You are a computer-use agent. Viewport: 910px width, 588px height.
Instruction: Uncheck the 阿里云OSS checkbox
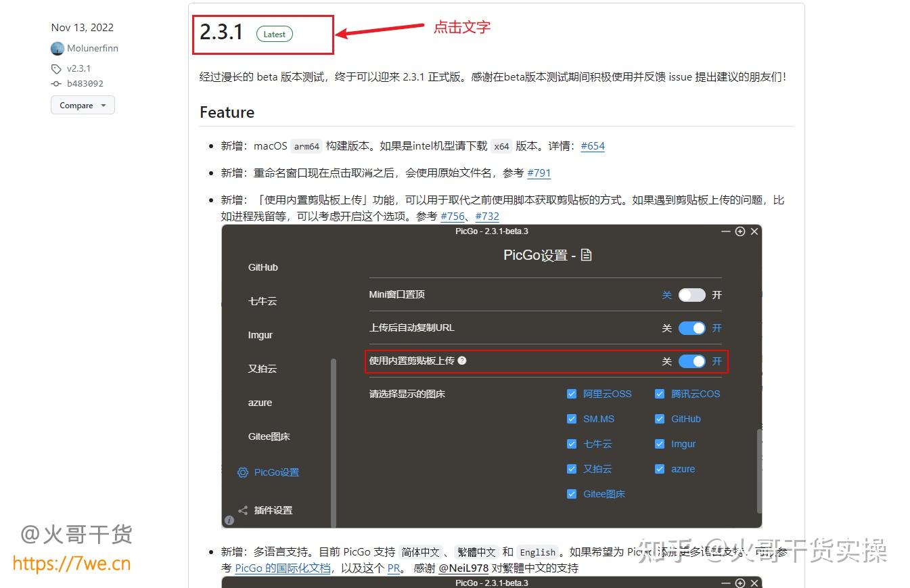point(572,393)
